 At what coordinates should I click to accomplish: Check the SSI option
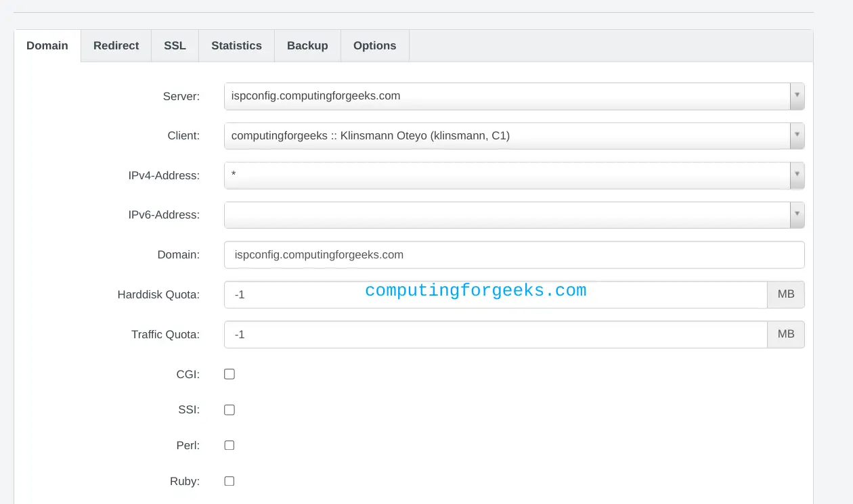(x=229, y=409)
